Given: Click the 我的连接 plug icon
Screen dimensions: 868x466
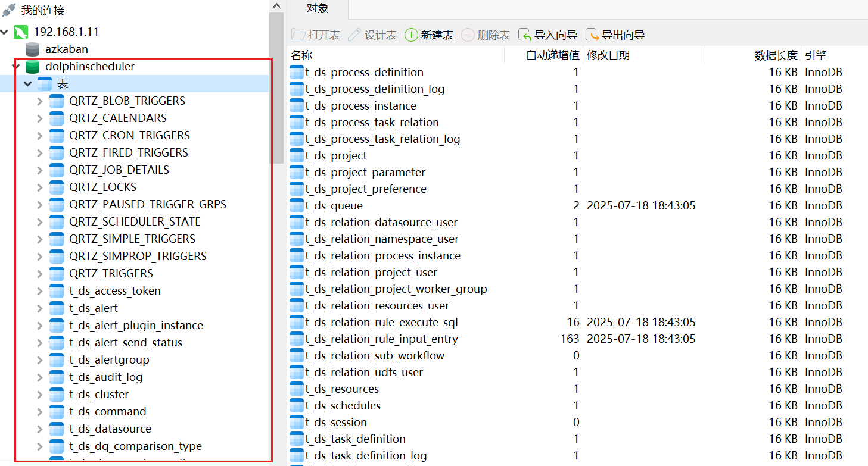Looking at the screenshot, I should pyautogui.click(x=9, y=10).
